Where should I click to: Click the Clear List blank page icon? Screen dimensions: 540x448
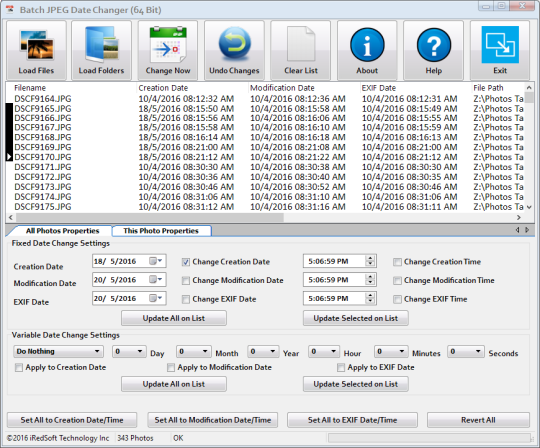click(x=301, y=44)
